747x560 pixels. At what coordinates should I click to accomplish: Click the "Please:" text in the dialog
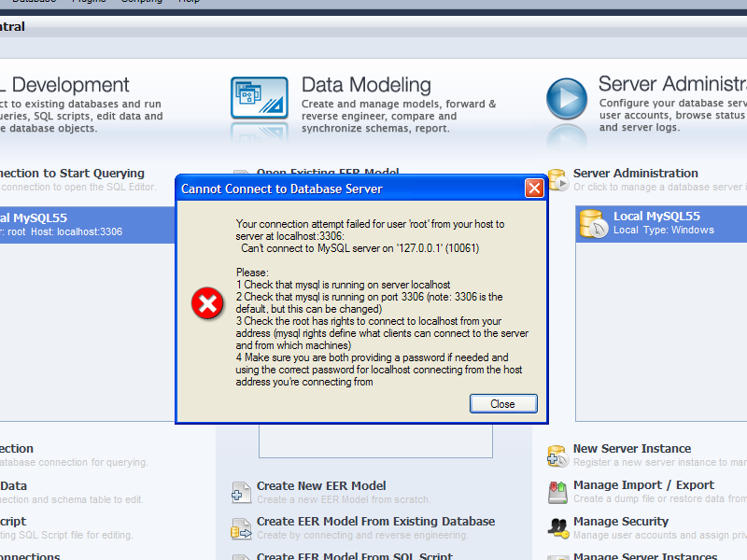coord(252,273)
